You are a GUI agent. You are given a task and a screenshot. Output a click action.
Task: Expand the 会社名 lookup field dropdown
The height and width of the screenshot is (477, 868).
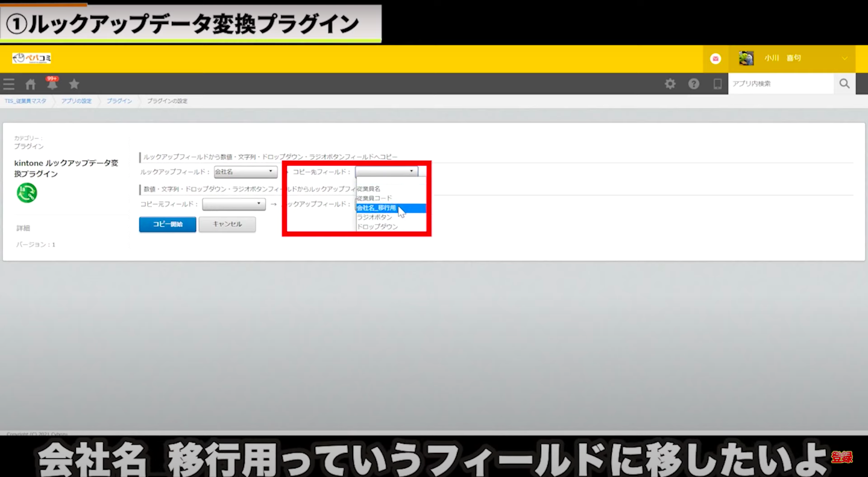point(245,172)
